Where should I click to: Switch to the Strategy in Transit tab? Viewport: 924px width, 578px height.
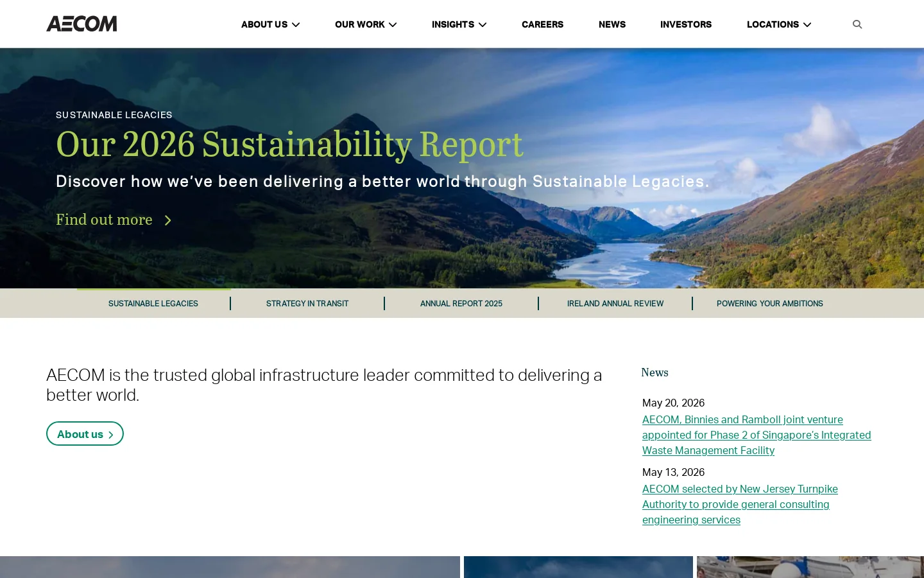(307, 303)
